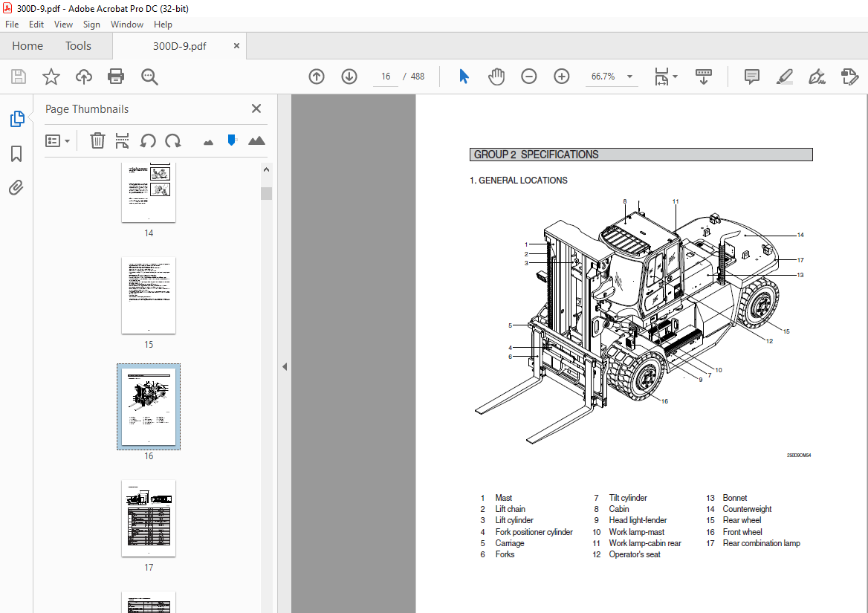Open find text with the magnifier icon
This screenshot has width=868, height=613.
pos(149,77)
